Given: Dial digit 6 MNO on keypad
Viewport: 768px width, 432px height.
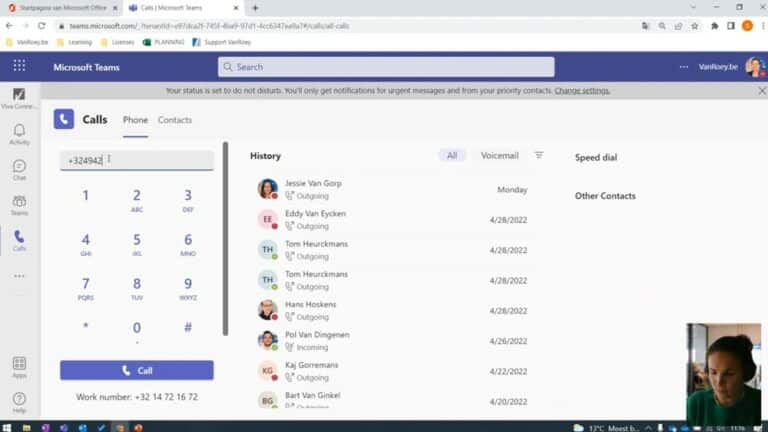Looking at the screenshot, I should (x=188, y=244).
